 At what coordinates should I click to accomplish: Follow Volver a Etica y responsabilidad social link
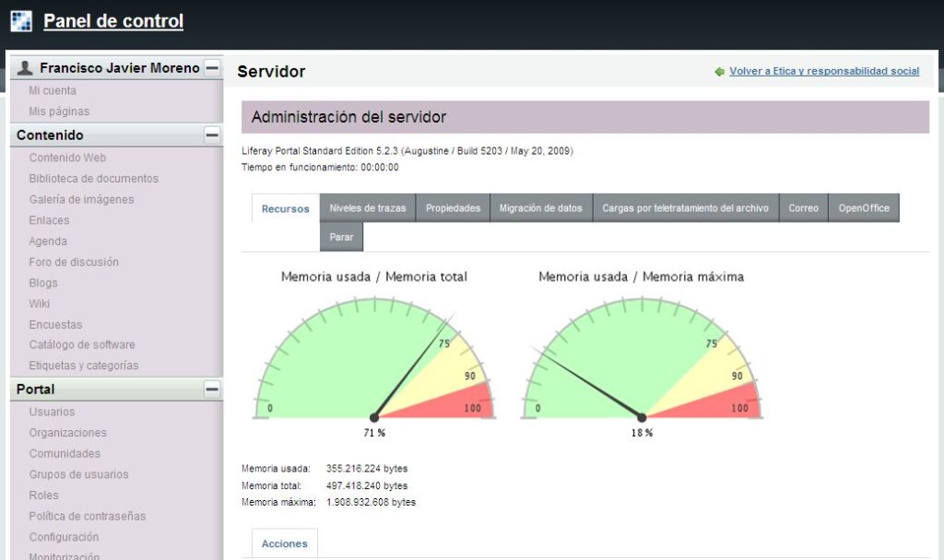click(x=823, y=71)
